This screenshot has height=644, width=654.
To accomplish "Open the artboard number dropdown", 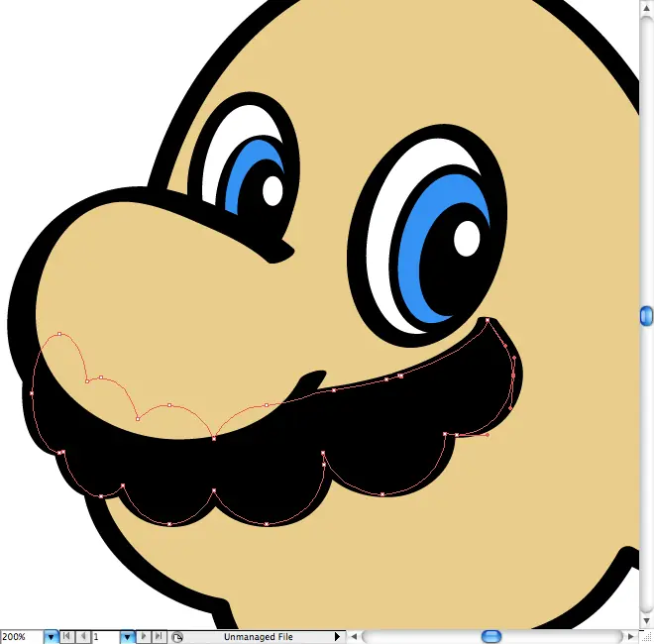I will pos(127,637).
